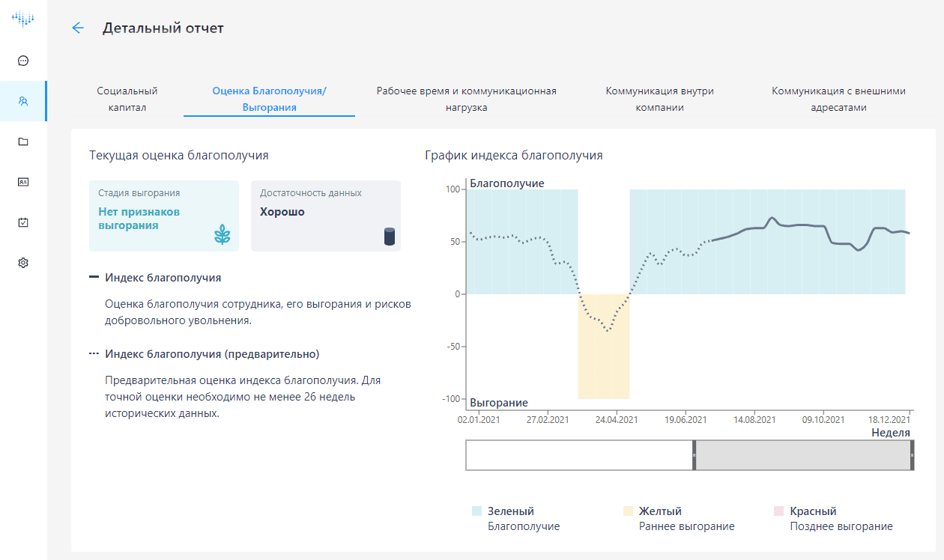Click the Красный legend color swatch
This screenshot has height=560, width=944.
tap(778, 511)
